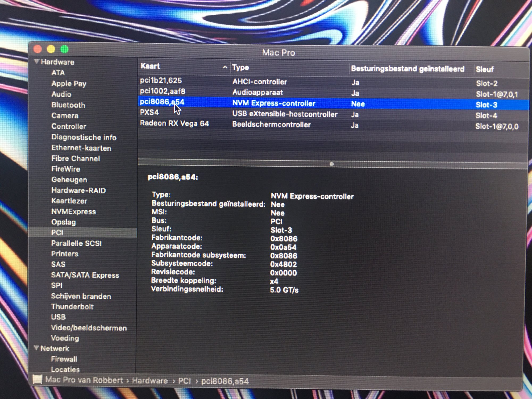Open Firewall under Netwerk

(64, 359)
